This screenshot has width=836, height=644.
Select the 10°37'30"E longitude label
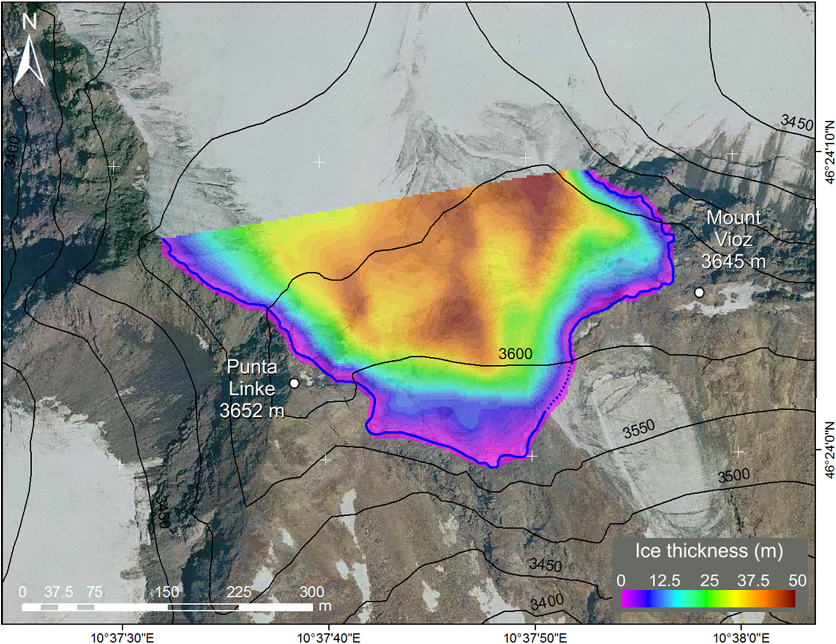(x=122, y=637)
